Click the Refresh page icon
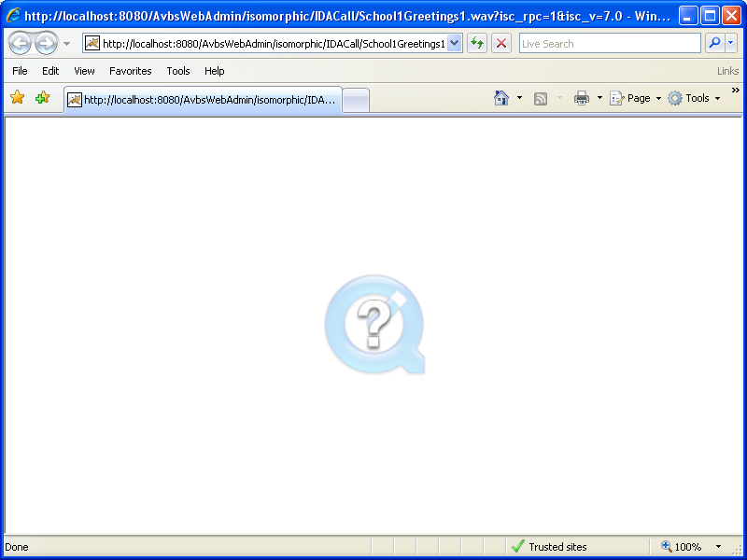 pos(477,44)
